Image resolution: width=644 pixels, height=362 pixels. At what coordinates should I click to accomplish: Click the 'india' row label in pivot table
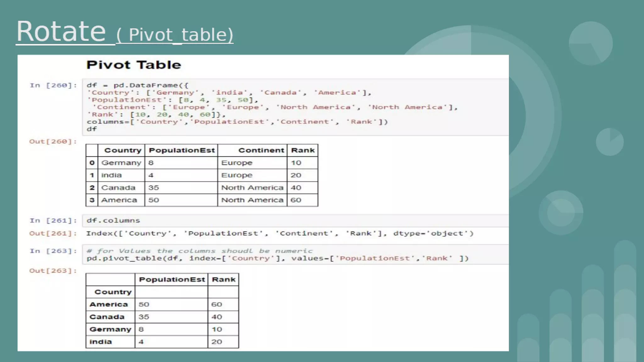pyautogui.click(x=101, y=342)
